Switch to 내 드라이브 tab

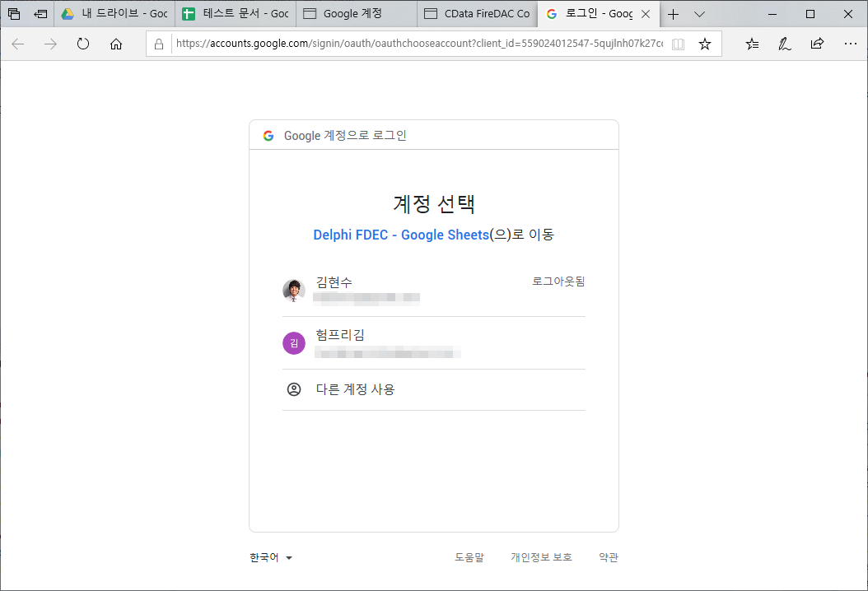(x=114, y=14)
